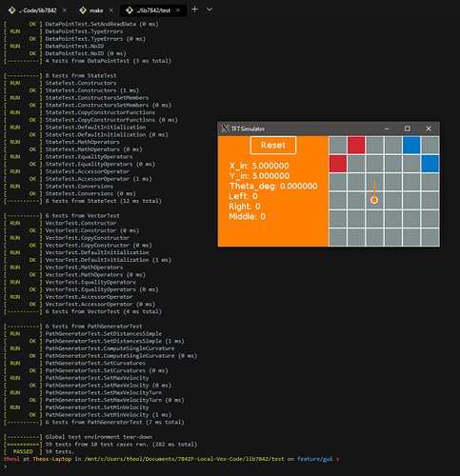Close the TFT Simulator window
Image resolution: width=460 pixels, height=476 pixels.
429,129
